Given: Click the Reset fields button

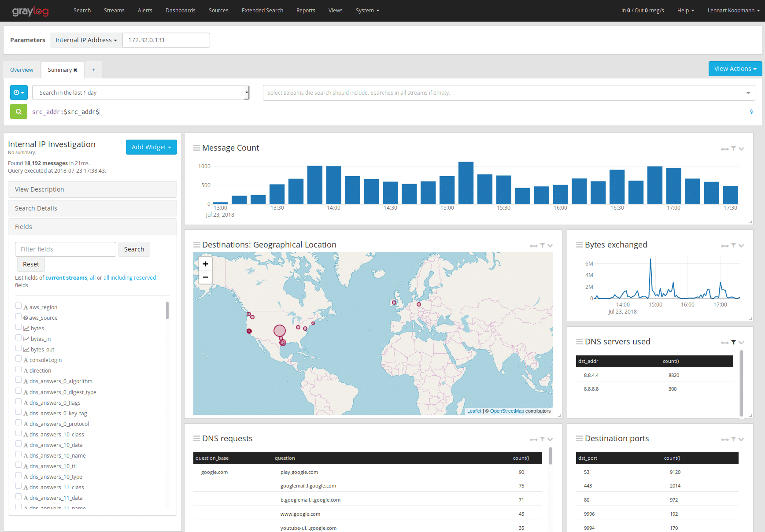Looking at the screenshot, I should coord(31,264).
